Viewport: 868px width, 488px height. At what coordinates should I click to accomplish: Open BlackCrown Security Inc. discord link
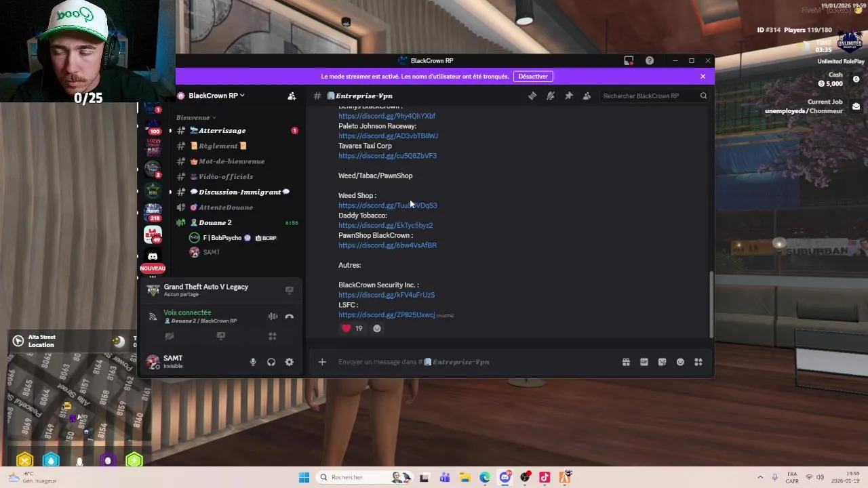pyautogui.click(x=387, y=295)
